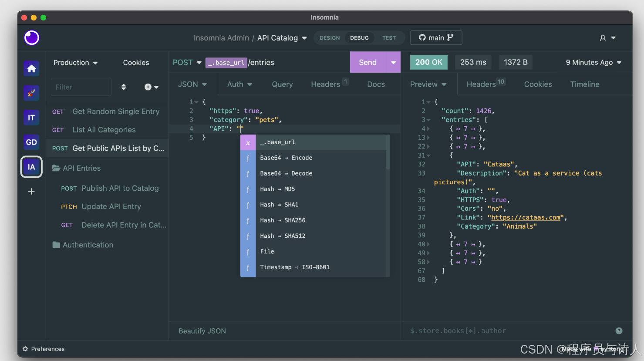Select the IA workspace icon
Screen dimensions: 644x361
[x=31, y=167]
